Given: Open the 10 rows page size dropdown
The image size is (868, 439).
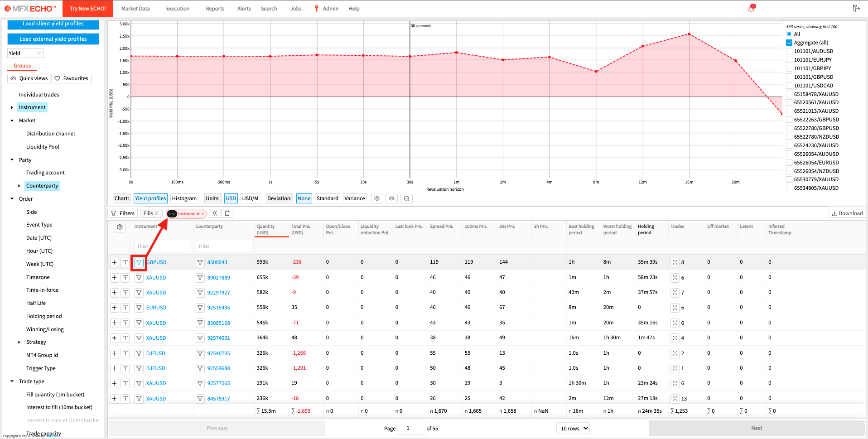Looking at the screenshot, I should (573, 428).
